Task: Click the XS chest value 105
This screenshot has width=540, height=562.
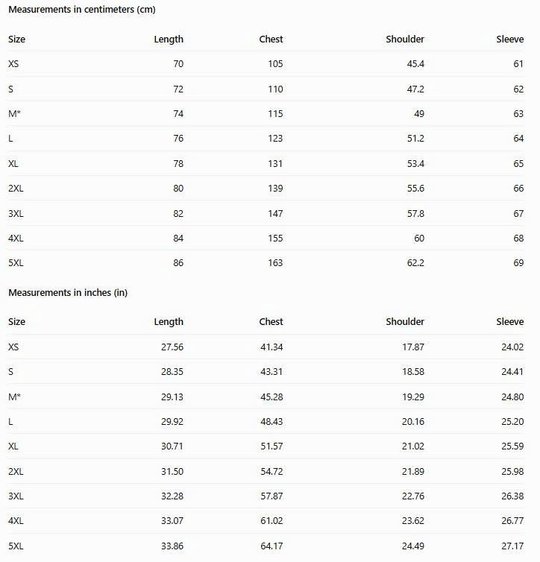Action: tap(275, 64)
